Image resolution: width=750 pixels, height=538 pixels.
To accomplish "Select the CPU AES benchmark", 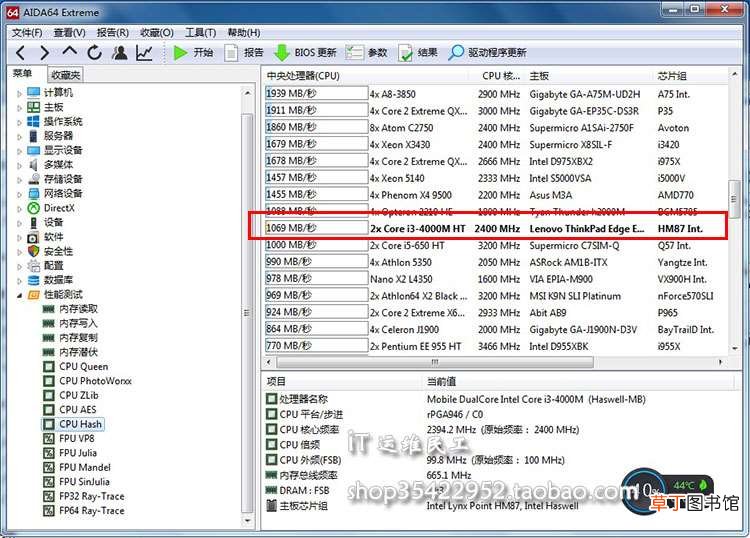I will pyautogui.click(x=70, y=410).
